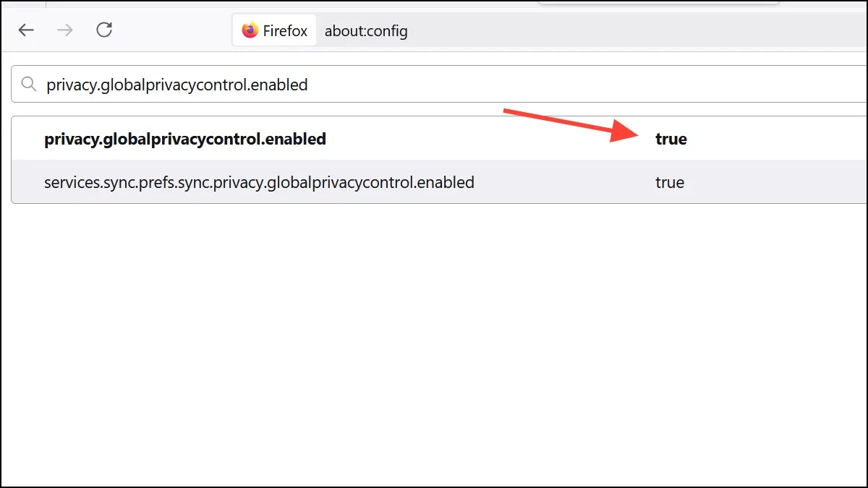Go back using the left arrow button
This screenshot has width=868, height=488.
(x=26, y=30)
